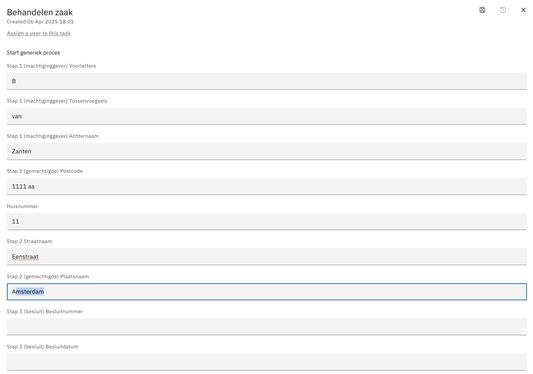Close the Behandelen zaak dialog

click(x=523, y=10)
